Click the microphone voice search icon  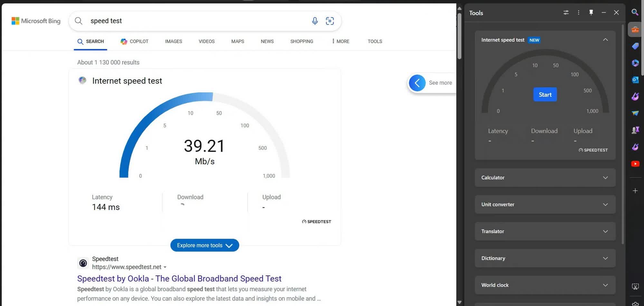[x=315, y=21]
